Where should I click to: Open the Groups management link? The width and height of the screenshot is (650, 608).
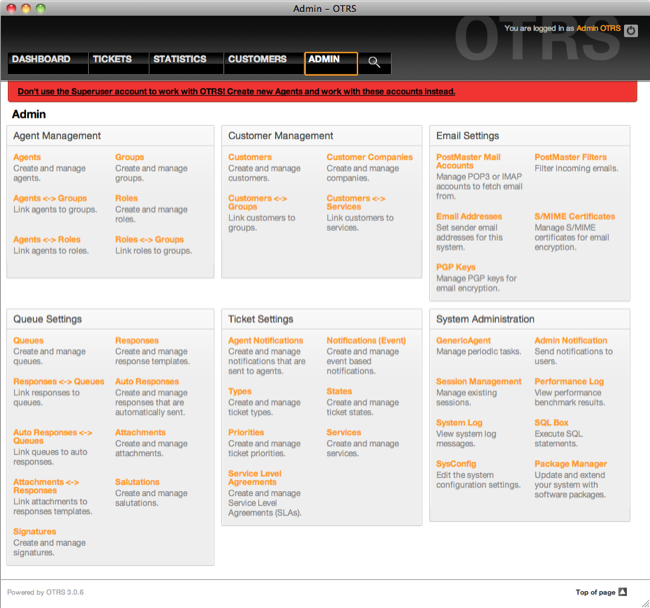(129, 157)
